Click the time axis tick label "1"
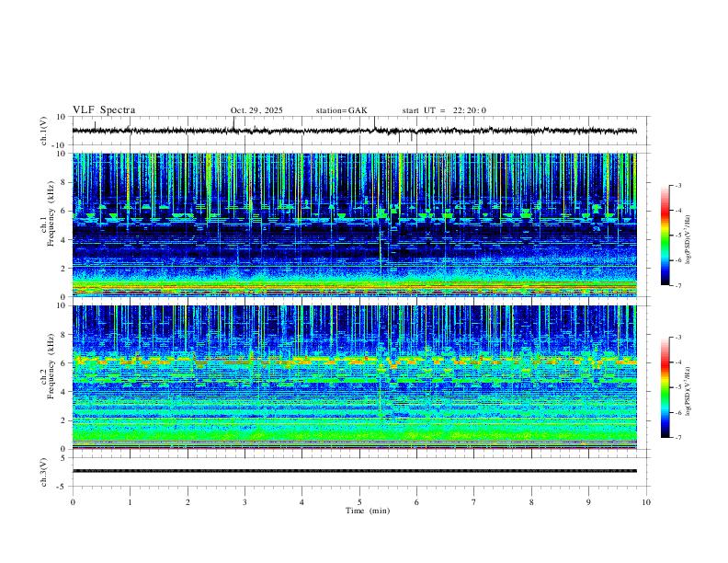Viewport: 728px width, 563px height. click(130, 502)
